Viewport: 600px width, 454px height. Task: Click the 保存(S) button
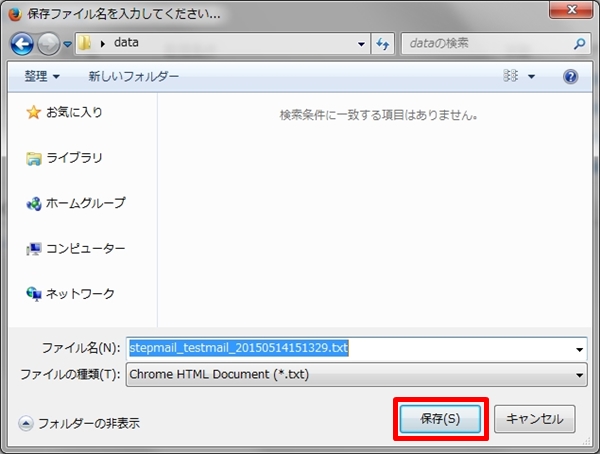click(440, 419)
